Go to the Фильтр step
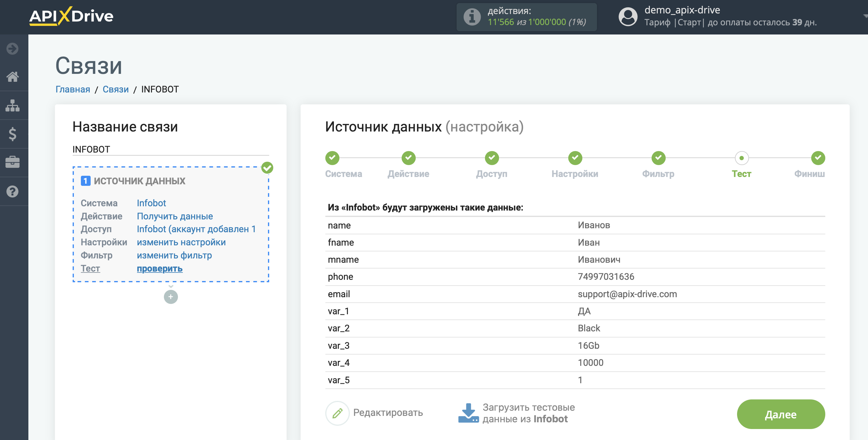Screen dimensions: 868x440 [658, 158]
